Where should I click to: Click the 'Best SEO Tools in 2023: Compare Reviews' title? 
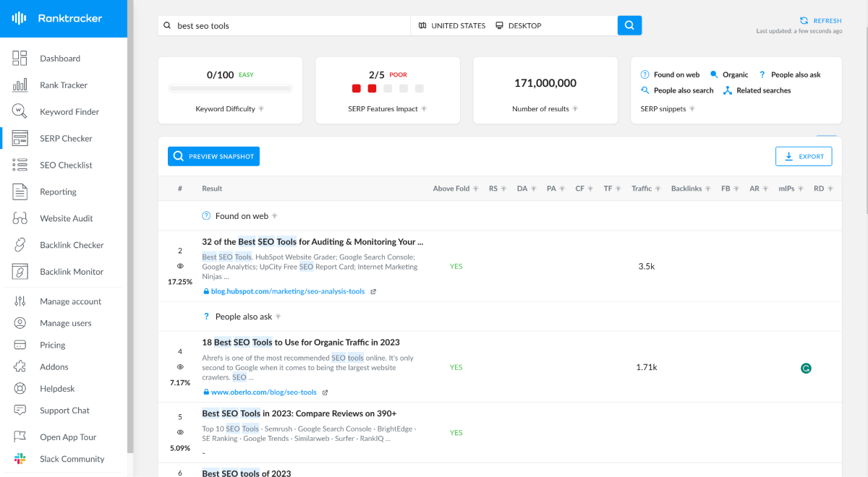pyautogui.click(x=299, y=413)
